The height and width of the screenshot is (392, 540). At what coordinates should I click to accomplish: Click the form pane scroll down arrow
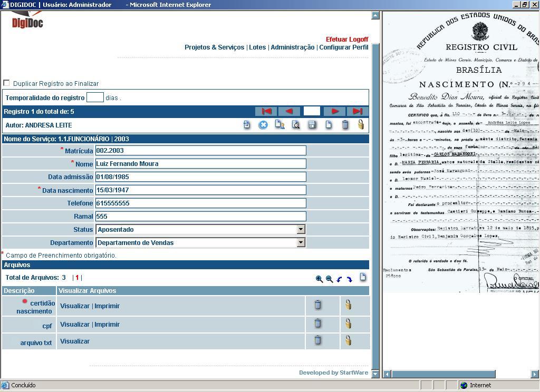375,374
